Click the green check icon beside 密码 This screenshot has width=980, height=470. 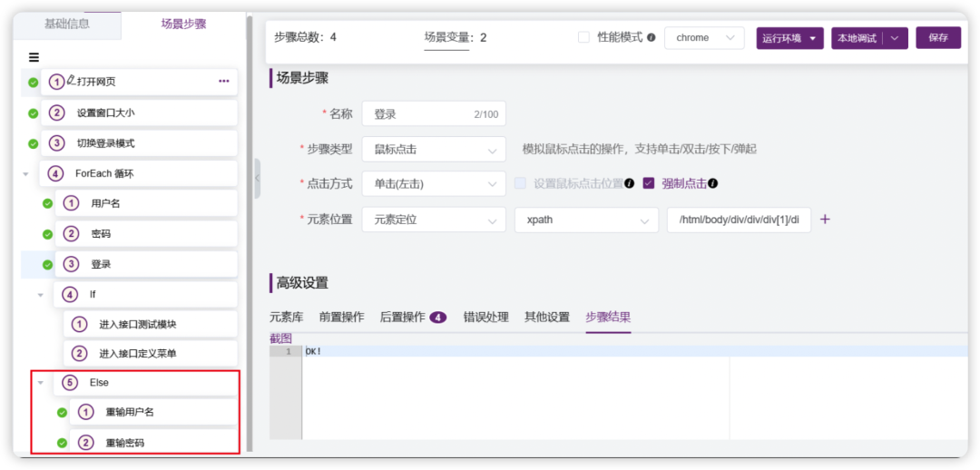(47, 234)
